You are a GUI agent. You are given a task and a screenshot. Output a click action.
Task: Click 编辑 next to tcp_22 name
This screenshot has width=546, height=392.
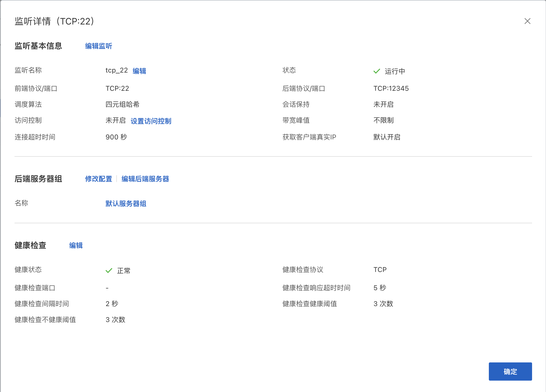(139, 71)
